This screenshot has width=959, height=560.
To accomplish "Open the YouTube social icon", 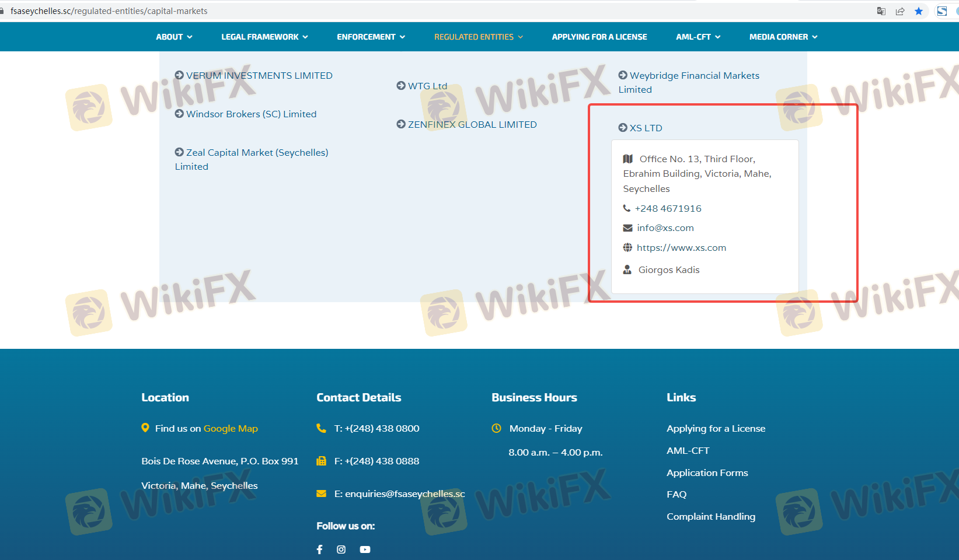I will click(x=365, y=549).
